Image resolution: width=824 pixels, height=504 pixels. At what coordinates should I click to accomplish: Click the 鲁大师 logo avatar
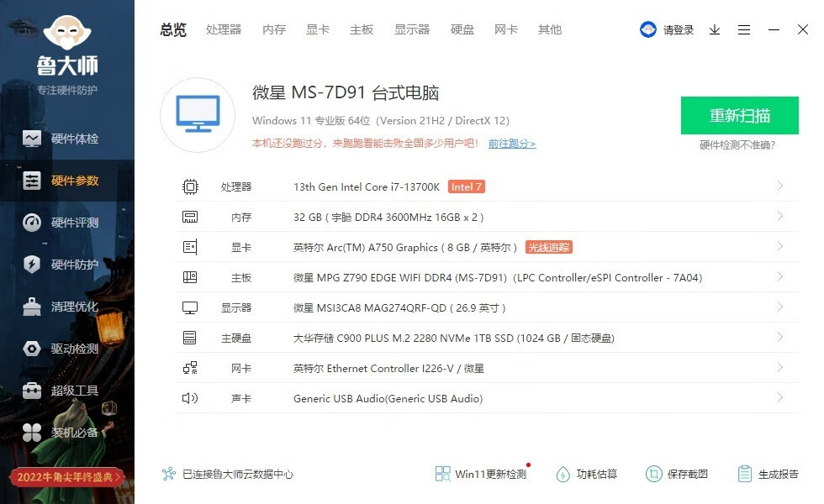coord(67,33)
